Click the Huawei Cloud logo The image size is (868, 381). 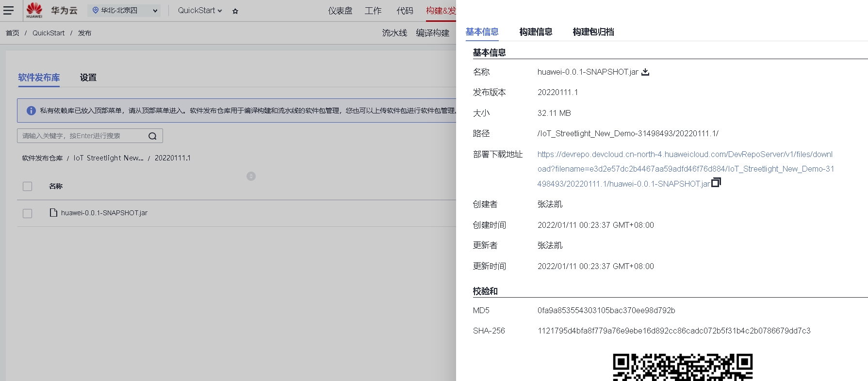(34, 10)
